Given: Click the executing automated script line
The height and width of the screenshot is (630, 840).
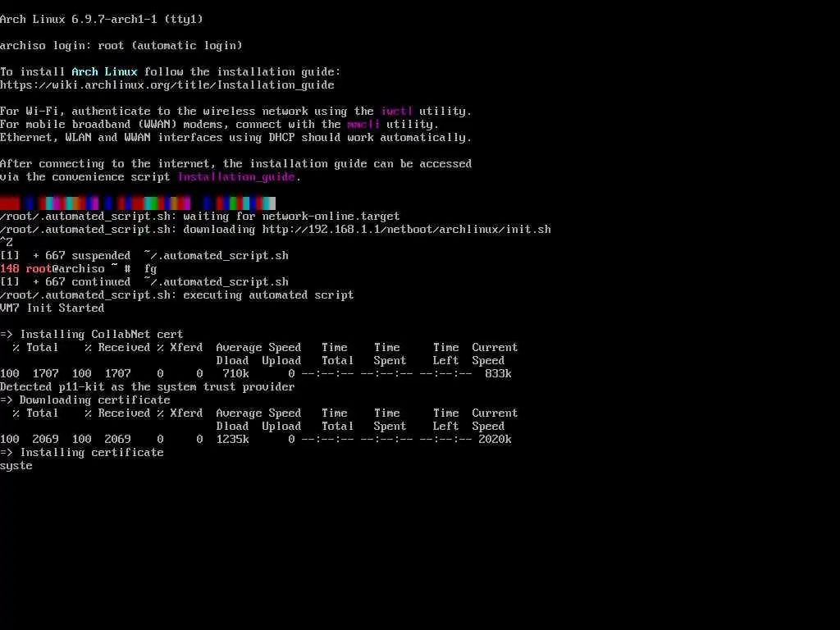Looking at the screenshot, I should pos(177,295).
